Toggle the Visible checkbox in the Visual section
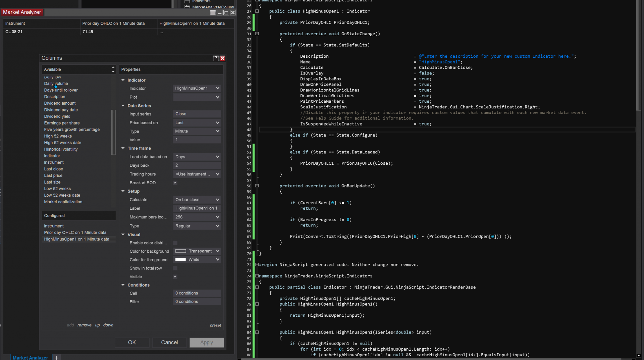 pos(175,276)
